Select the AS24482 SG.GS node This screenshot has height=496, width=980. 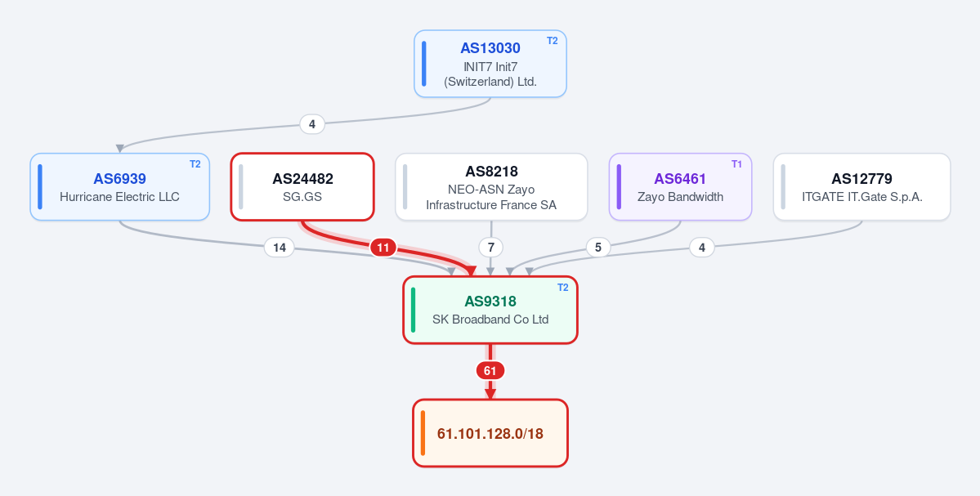[x=302, y=187]
